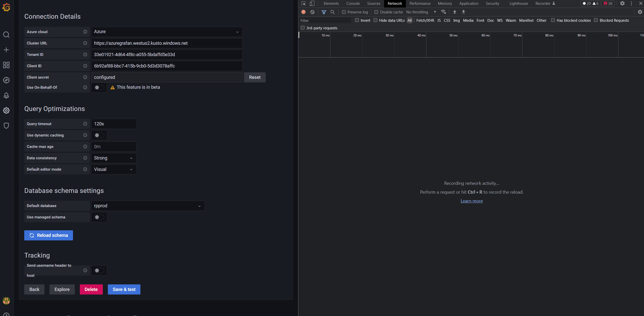Viewport: 644px width, 316px height.
Task: Open DevTools more options kebab menu
Action: pyautogui.click(x=631, y=4)
